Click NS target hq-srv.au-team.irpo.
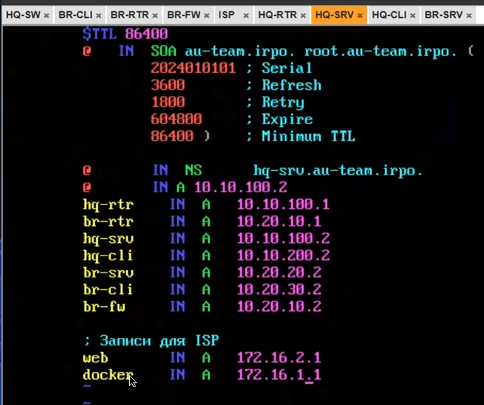Image resolution: width=484 pixels, height=405 pixels. [338, 171]
